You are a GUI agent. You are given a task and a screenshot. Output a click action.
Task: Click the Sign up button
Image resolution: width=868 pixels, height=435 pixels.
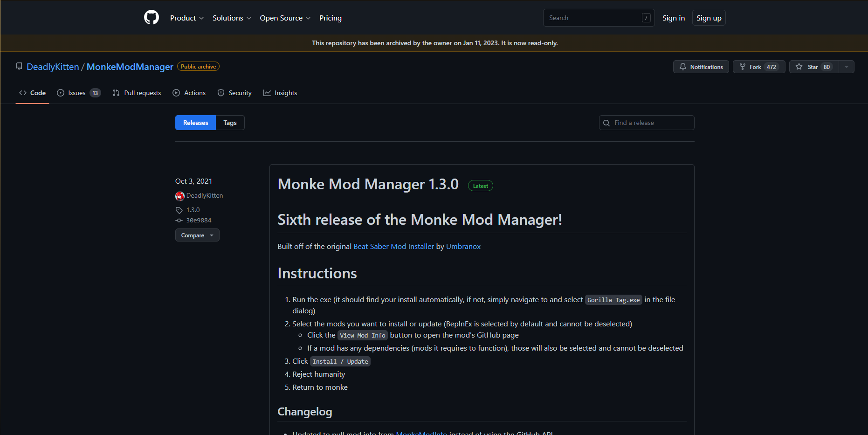[709, 18]
